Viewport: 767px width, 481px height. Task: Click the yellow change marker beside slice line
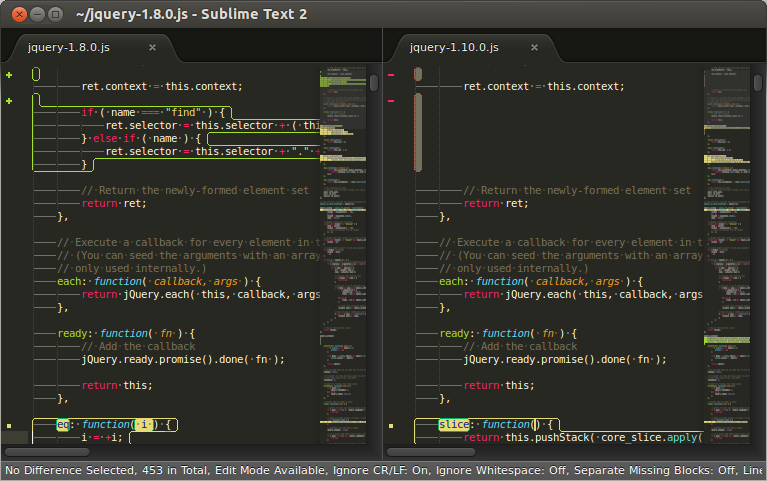[x=391, y=426]
